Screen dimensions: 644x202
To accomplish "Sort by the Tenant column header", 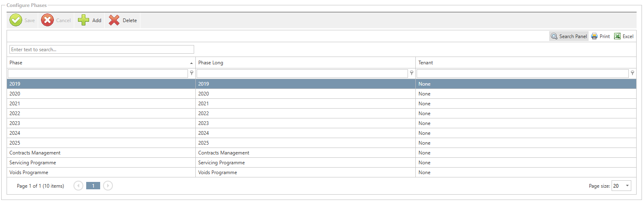I will pyautogui.click(x=525, y=63).
